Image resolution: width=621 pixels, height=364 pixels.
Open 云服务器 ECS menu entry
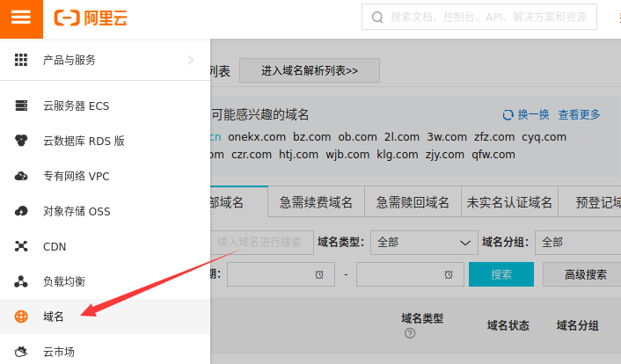pos(105,106)
